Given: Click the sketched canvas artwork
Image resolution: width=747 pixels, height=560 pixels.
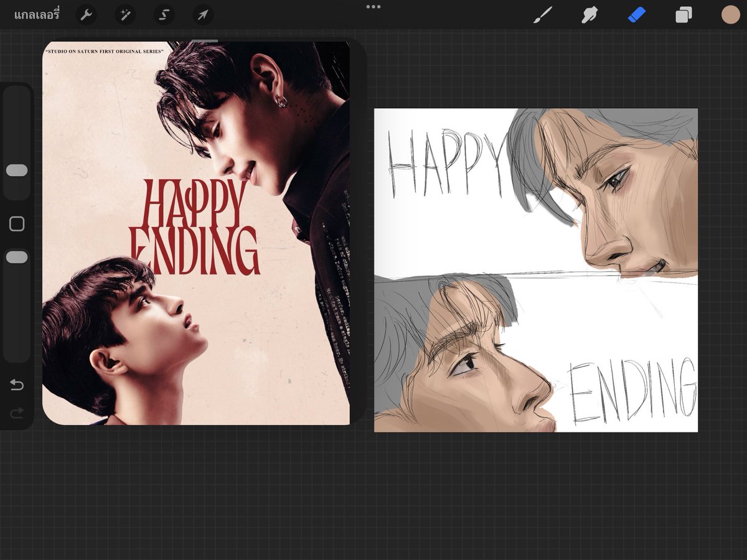Looking at the screenshot, I should tap(536, 270).
